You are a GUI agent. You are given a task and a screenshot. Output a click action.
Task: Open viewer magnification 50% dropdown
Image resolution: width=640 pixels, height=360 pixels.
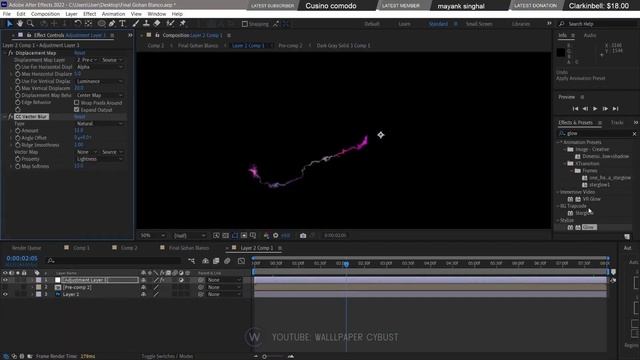[152, 236]
